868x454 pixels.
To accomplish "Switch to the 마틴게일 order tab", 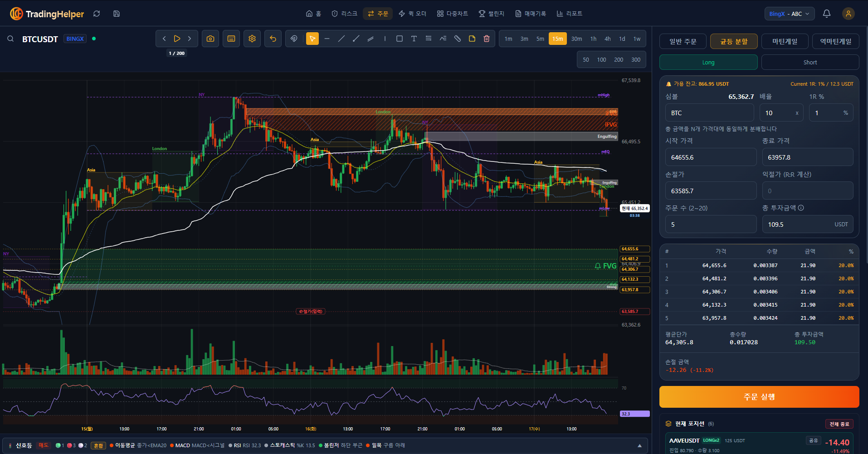I will click(785, 41).
